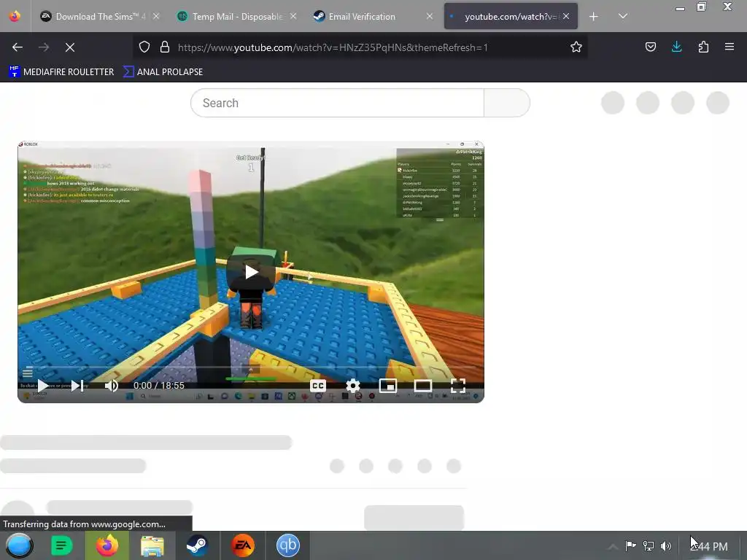The image size is (747, 560).
Task: Go back to previous page
Action: point(18,47)
